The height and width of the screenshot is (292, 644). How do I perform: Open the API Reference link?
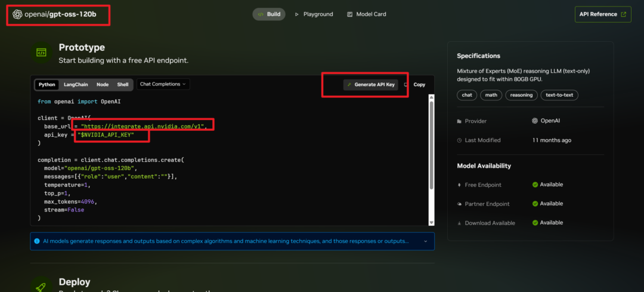(603, 14)
